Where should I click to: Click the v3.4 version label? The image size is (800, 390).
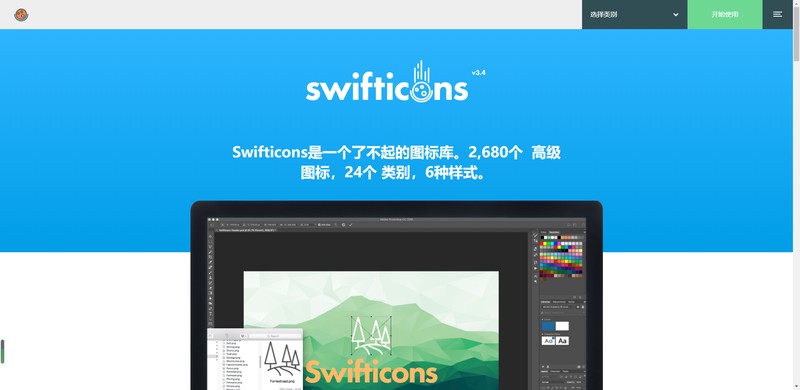point(478,72)
